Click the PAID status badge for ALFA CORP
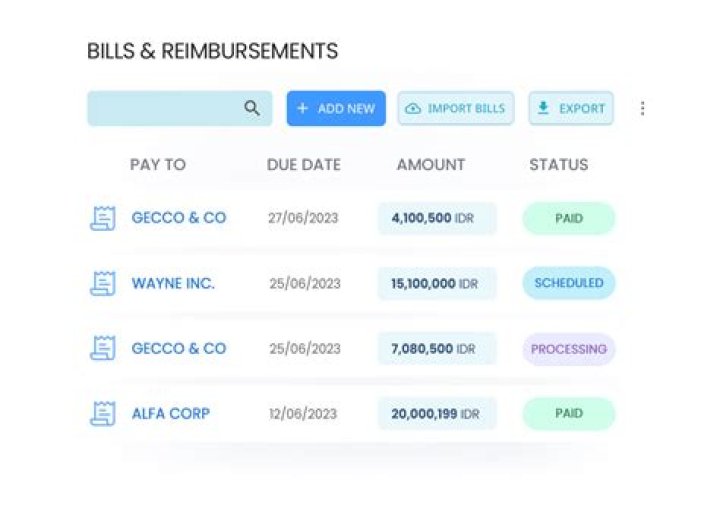The image size is (720, 527). click(x=569, y=413)
